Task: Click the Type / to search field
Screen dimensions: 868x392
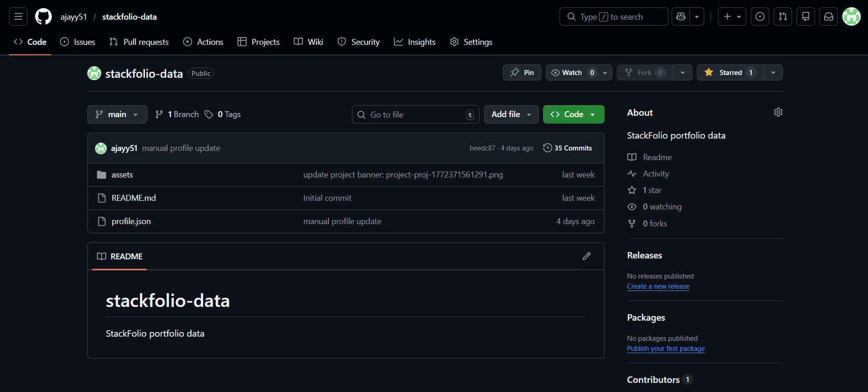Action: click(614, 16)
